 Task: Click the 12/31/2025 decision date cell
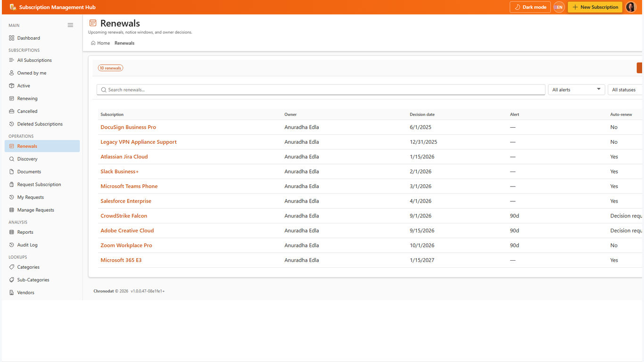click(x=423, y=142)
